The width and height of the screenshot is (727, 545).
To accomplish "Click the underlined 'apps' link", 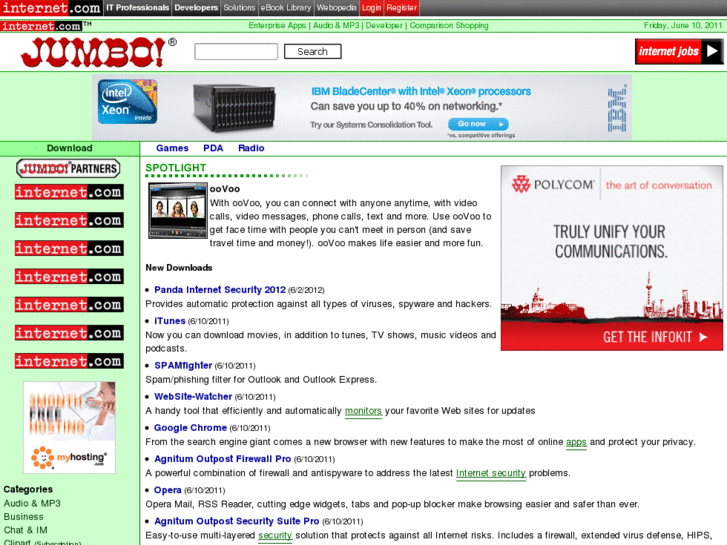I will click(x=576, y=442).
